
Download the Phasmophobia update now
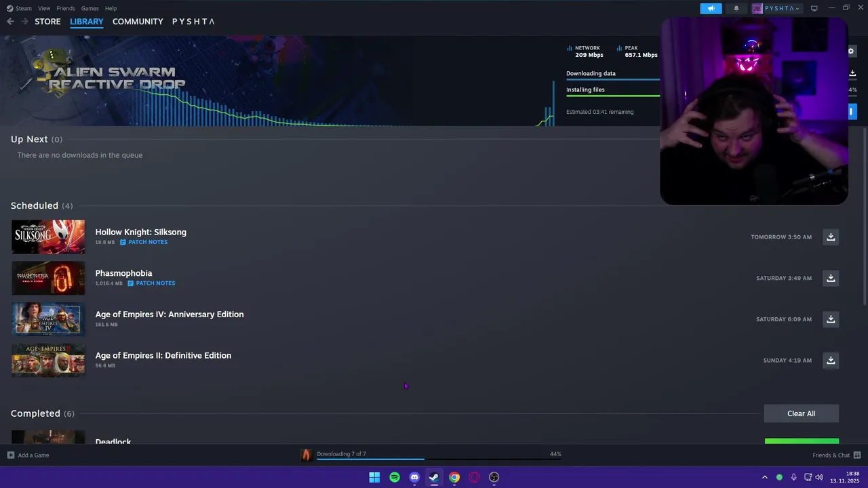pos(831,278)
